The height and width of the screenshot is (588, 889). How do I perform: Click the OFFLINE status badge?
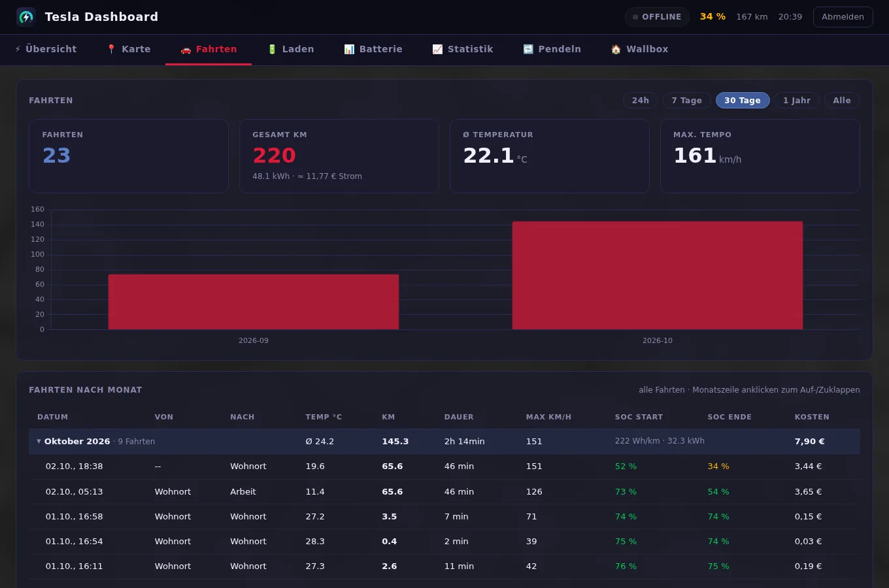point(657,17)
